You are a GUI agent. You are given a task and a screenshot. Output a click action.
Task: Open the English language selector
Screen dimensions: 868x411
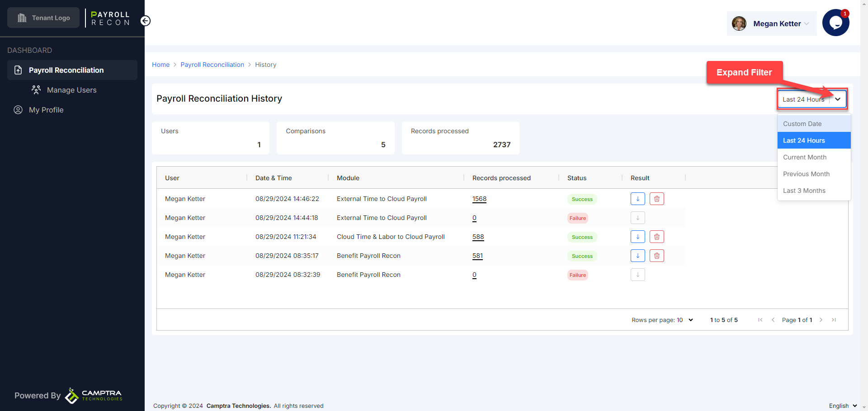click(843, 406)
